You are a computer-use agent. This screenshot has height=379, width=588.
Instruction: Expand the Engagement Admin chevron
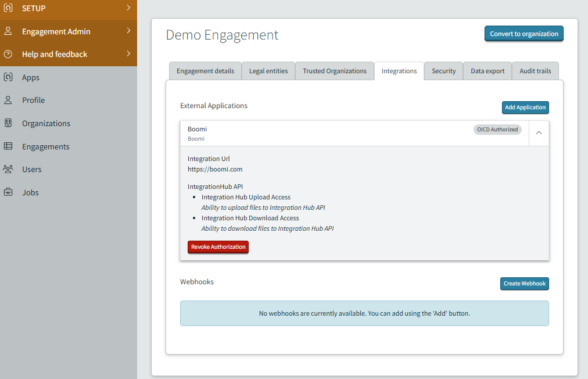[x=128, y=31]
